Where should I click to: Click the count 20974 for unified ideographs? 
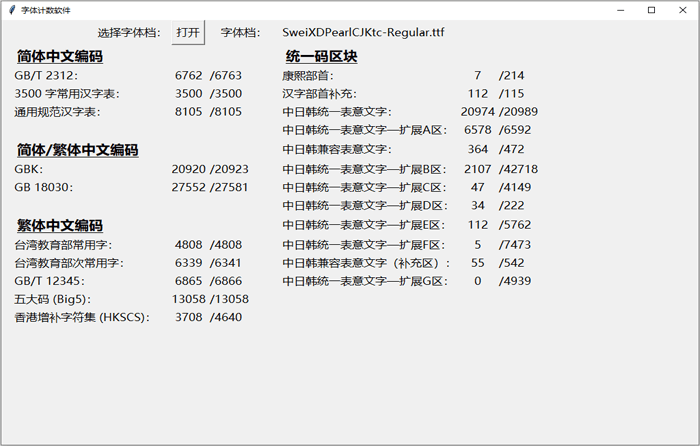click(478, 112)
